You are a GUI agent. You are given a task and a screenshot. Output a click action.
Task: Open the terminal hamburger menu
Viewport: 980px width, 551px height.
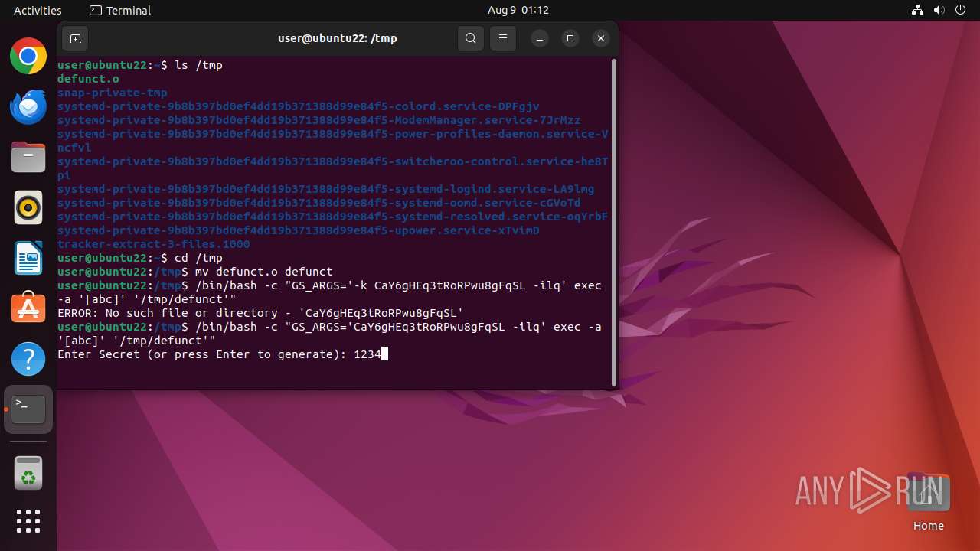point(503,38)
